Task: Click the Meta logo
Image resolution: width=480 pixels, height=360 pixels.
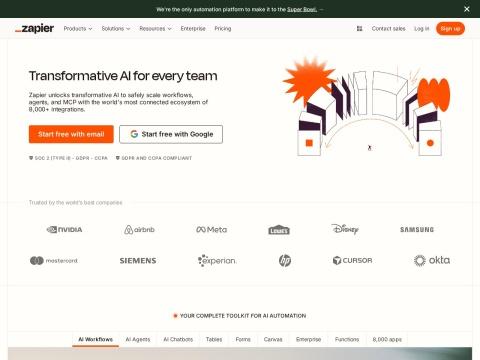Action: click(212, 230)
